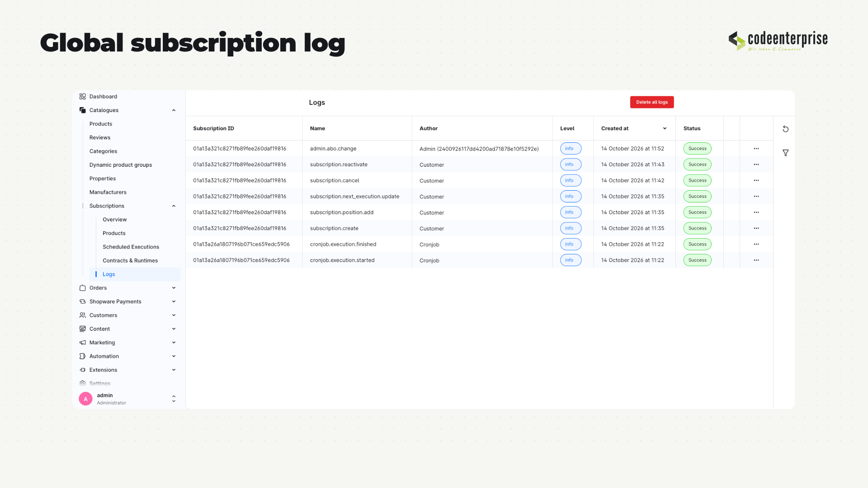868x488 pixels.
Task: Click the Catalogues icon
Action: tap(82, 110)
